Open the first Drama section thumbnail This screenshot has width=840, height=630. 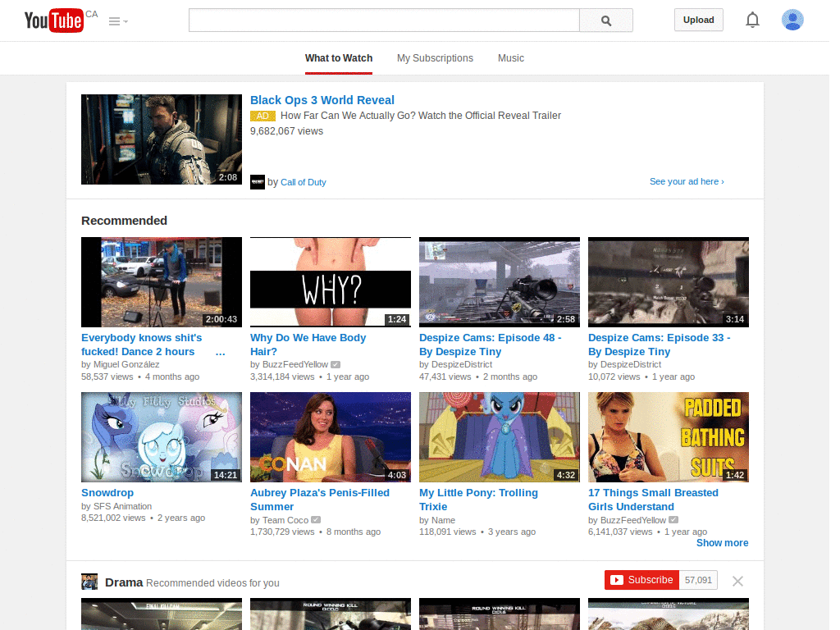click(162, 614)
